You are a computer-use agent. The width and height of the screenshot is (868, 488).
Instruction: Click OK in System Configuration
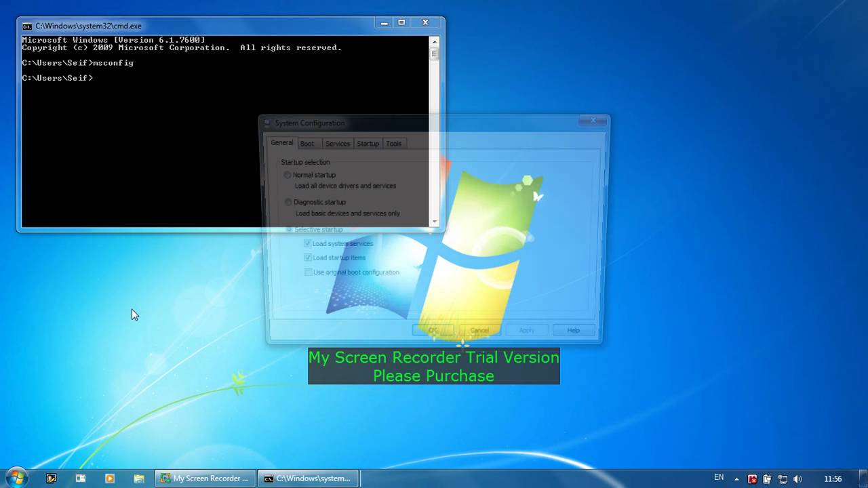433,330
